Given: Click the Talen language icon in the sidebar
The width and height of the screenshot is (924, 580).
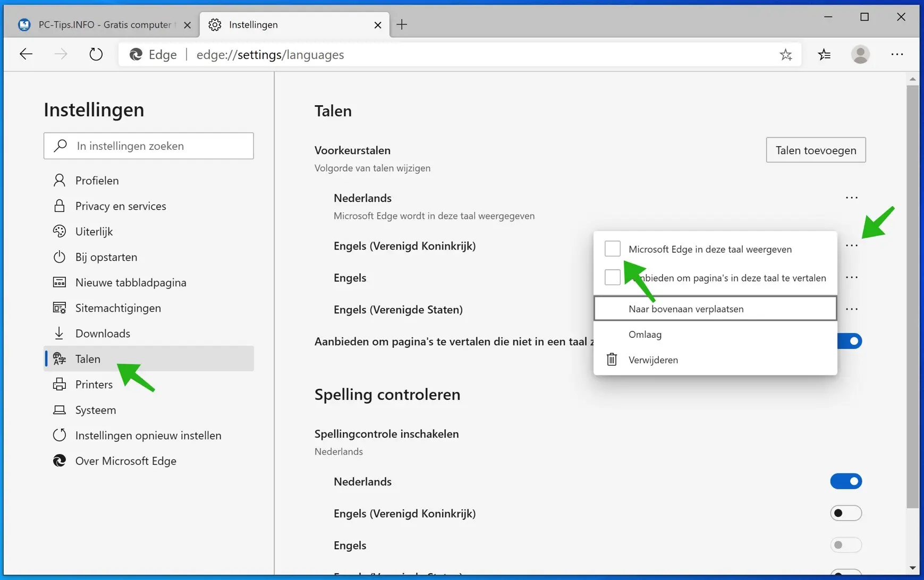Looking at the screenshot, I should pos(60,359).
